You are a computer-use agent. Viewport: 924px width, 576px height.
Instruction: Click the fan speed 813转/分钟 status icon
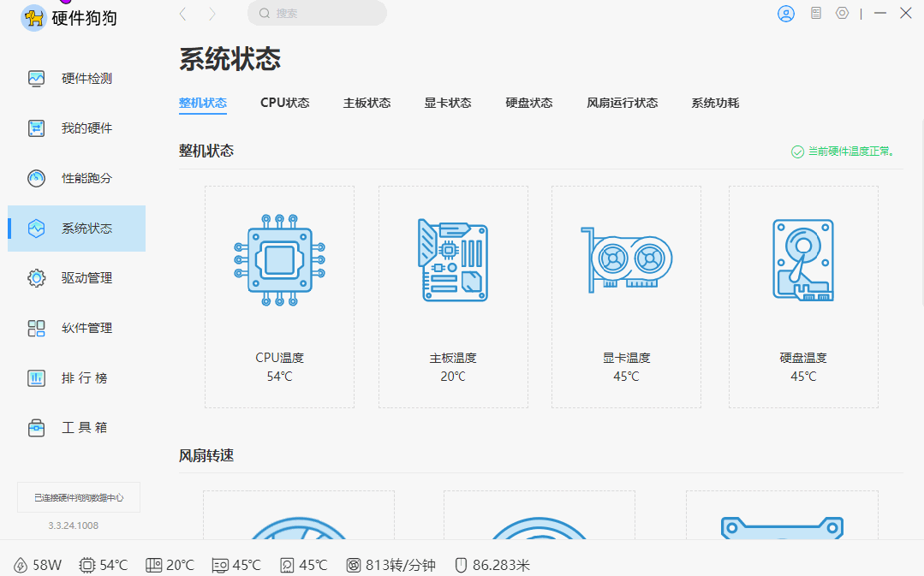click(x=354, y=565)
